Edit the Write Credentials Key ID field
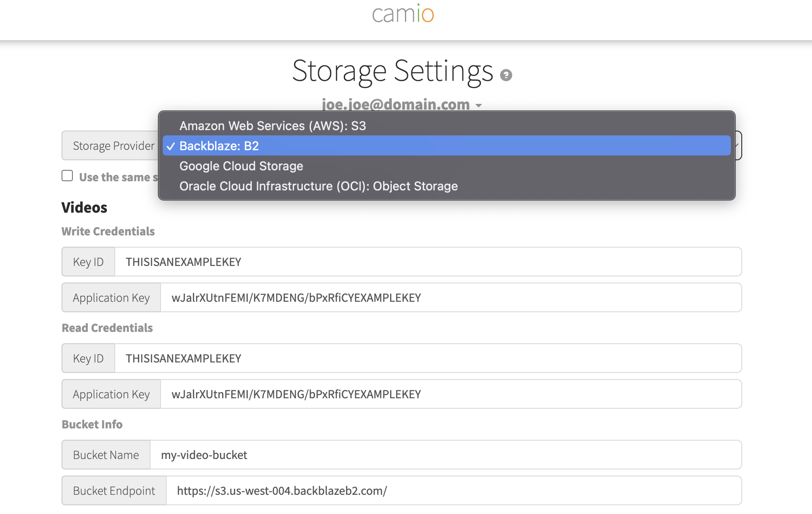The height and width of the screenshot is (514, 812). click(x=428, y=262)
